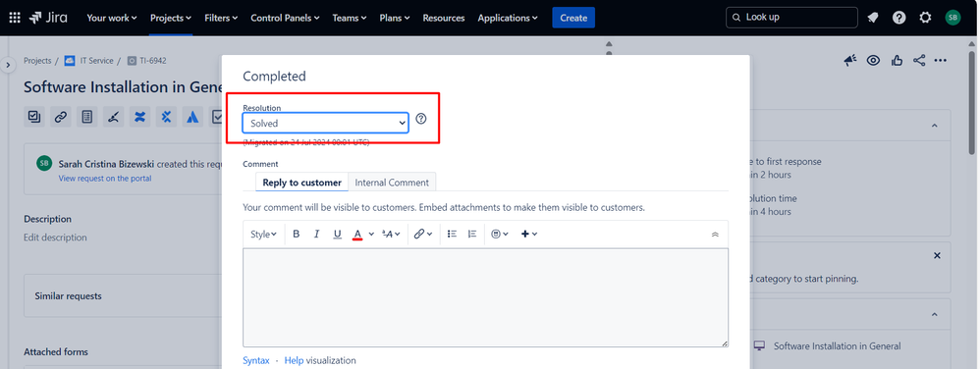
Task: Open the plus insert-more dropdown
Action: [x=529, y=235]
